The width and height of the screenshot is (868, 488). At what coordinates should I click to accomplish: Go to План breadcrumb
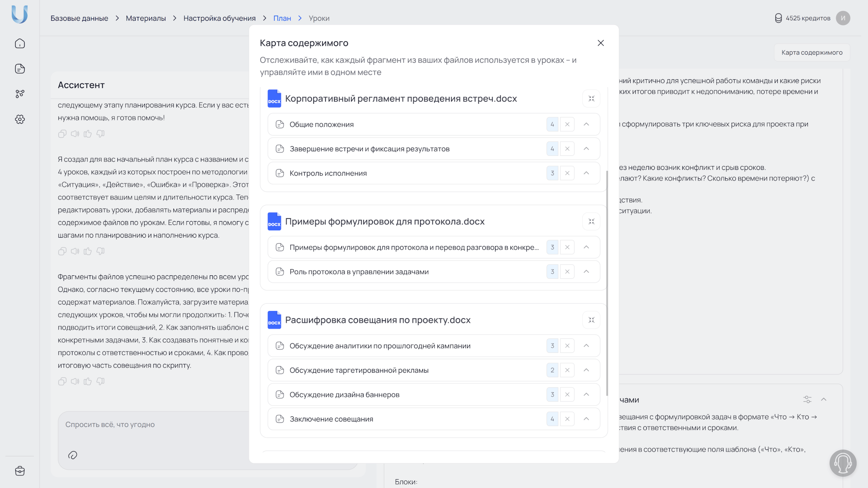282,18
